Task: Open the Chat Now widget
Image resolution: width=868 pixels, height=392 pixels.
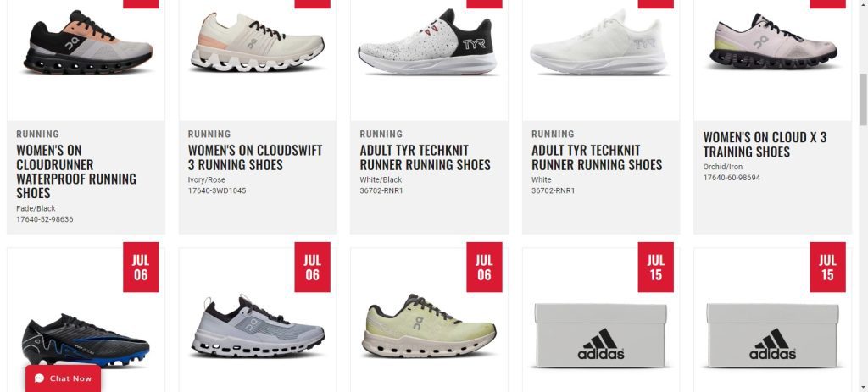Action: pos(63,378)
